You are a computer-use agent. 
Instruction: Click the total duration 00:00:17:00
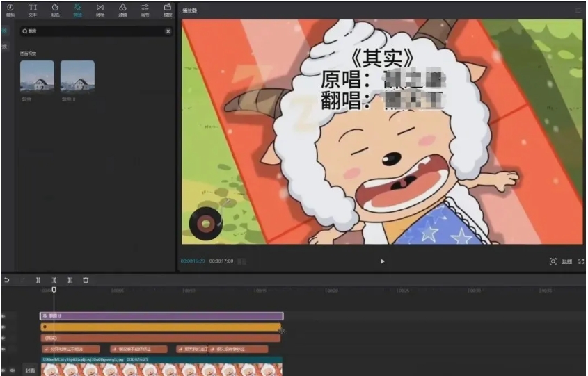(221, 261)
